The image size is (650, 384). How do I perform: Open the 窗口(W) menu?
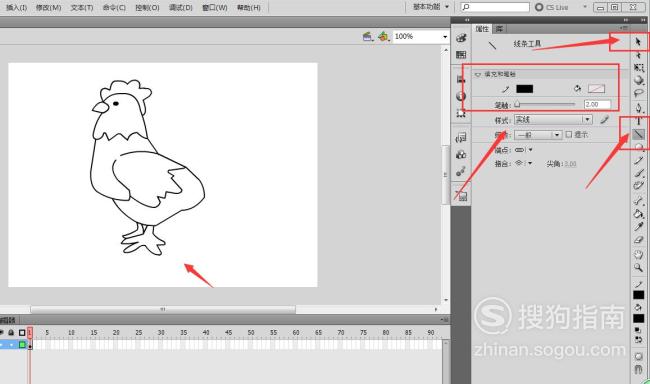[214, 7]
